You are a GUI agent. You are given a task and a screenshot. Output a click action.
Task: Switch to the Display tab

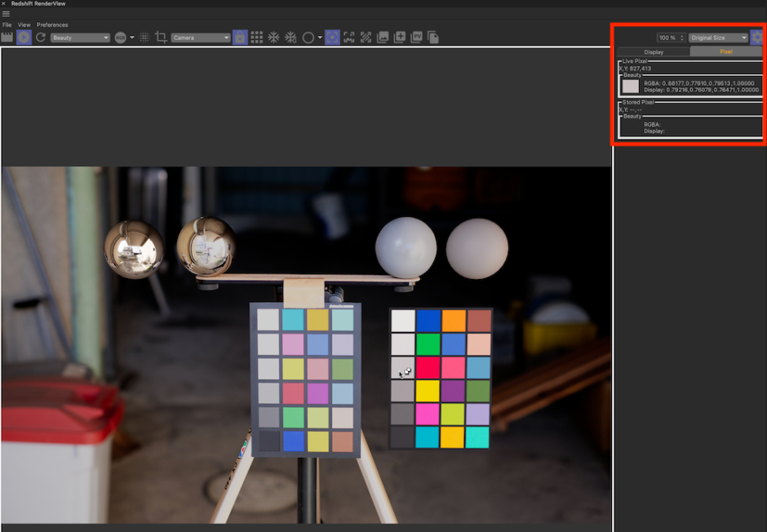[x=654, y=51]
